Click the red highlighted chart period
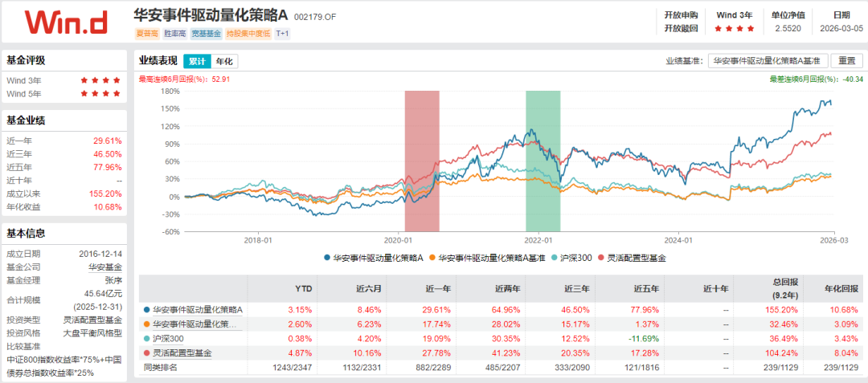Viewport: 868px width, 383px height. (422, 161)
